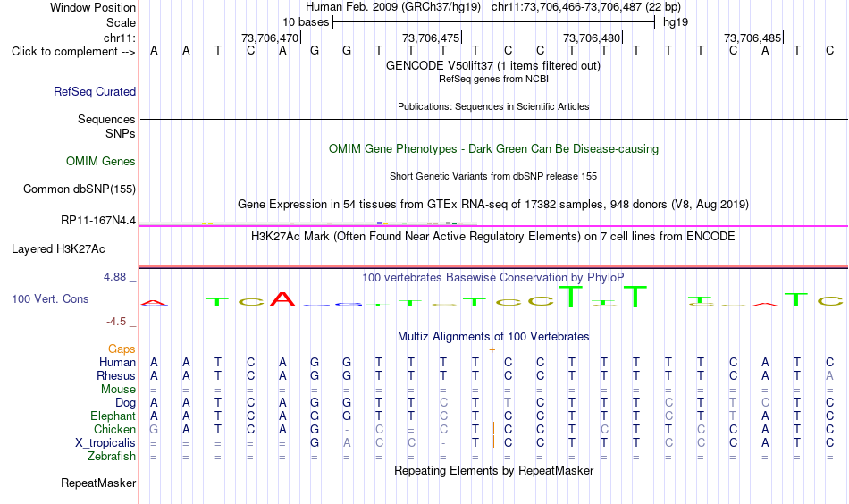Click the 4.88 PhyloP upper scale value

114,277
